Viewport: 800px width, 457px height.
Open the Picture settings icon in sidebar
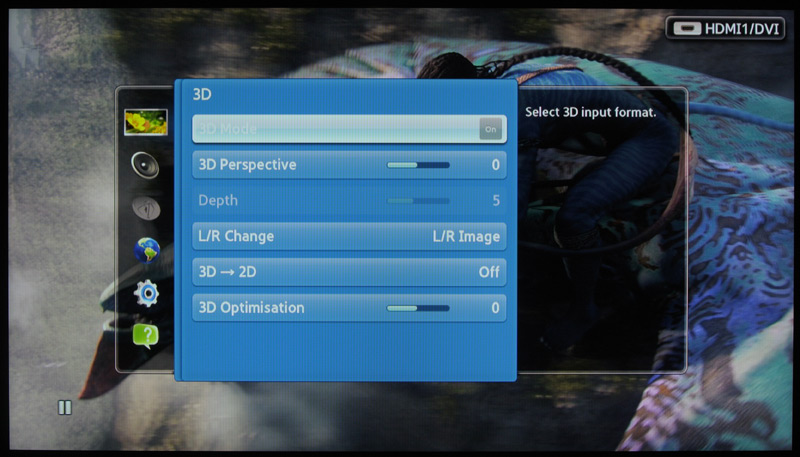pyautogui.click(x=146, y=122)
